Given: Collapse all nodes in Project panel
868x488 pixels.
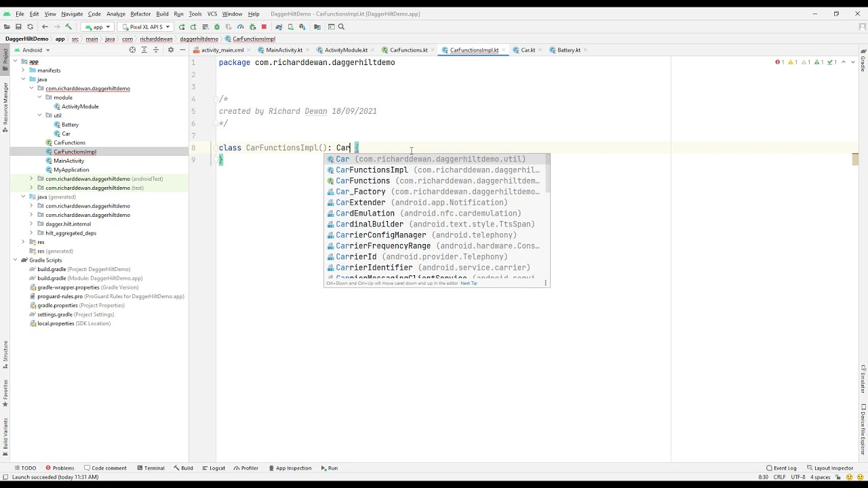Looking at the screenshot, I should click(156, 50).
